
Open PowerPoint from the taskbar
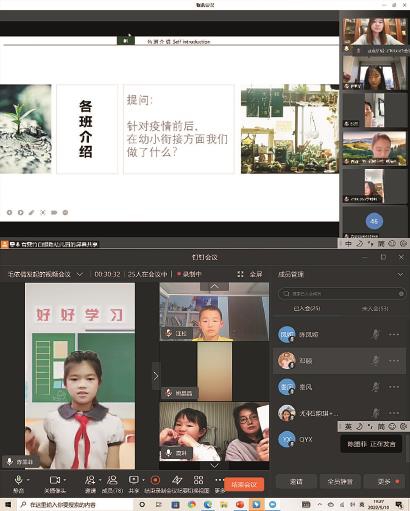(x=240, y=505)
